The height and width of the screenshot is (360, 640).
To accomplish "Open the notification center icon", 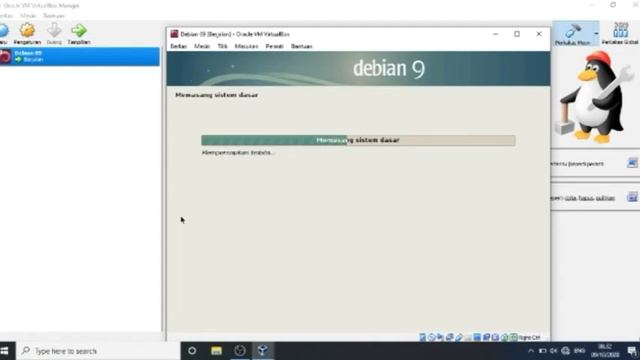I will coord(632,351).
